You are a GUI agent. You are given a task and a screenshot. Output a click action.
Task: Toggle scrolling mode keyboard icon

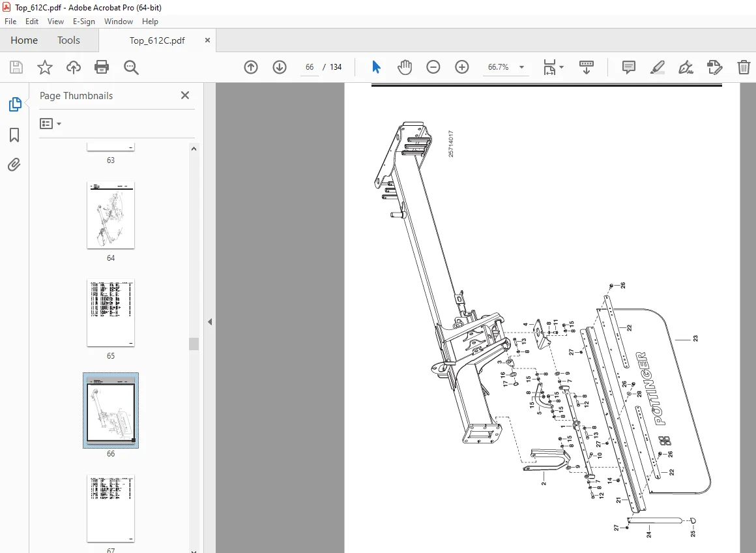click(x=587, y=67)
